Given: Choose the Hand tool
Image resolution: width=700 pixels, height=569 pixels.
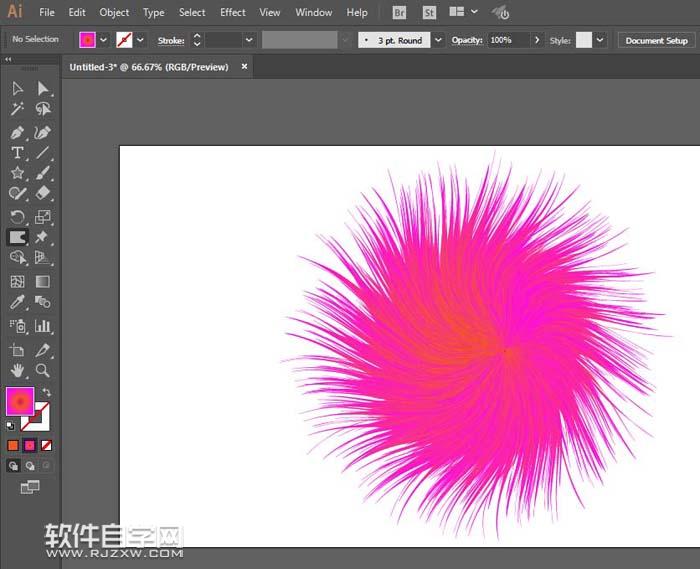Looking at the screenshot, I should [x=17, y=370].
